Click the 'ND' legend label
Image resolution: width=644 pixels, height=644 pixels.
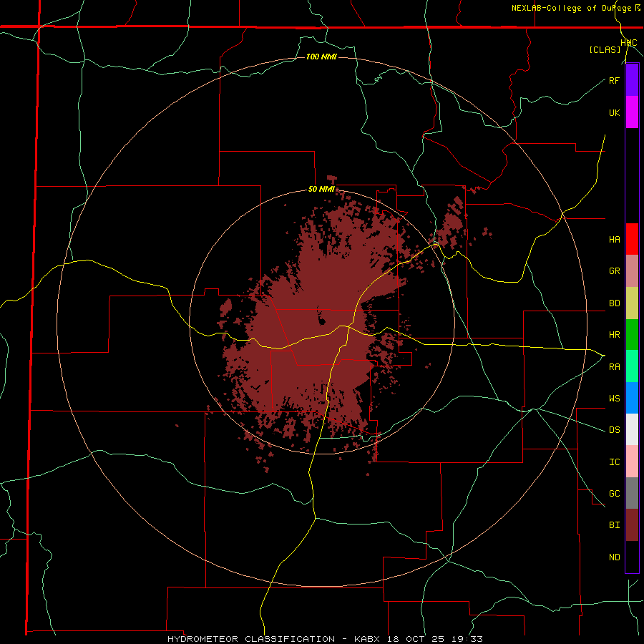click(x=614, y=557)
